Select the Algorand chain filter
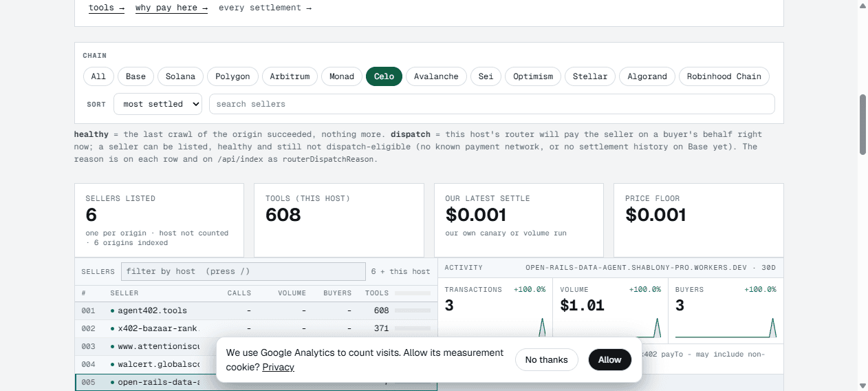868x391 pixels. pyautogui.click(x=647, y=76)
